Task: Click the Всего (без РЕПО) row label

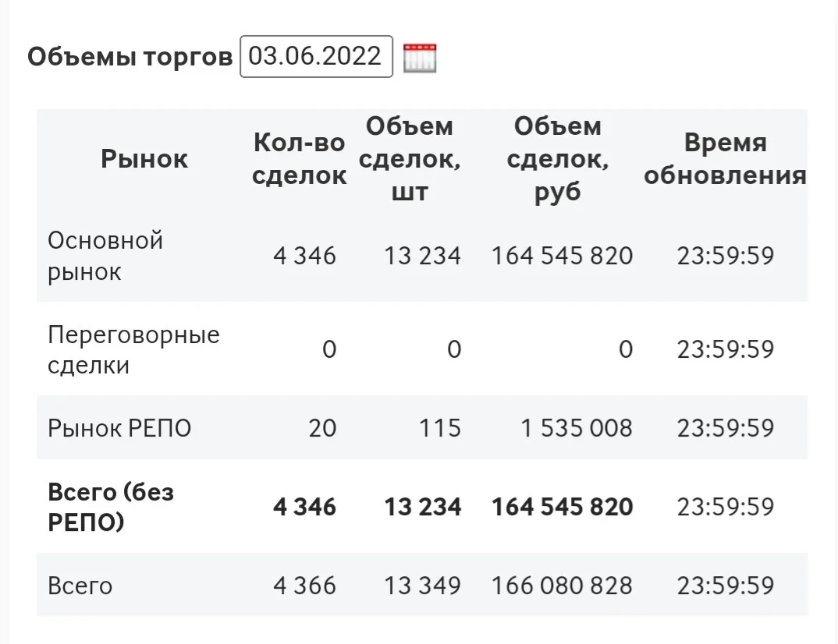Action: [111, 507]
